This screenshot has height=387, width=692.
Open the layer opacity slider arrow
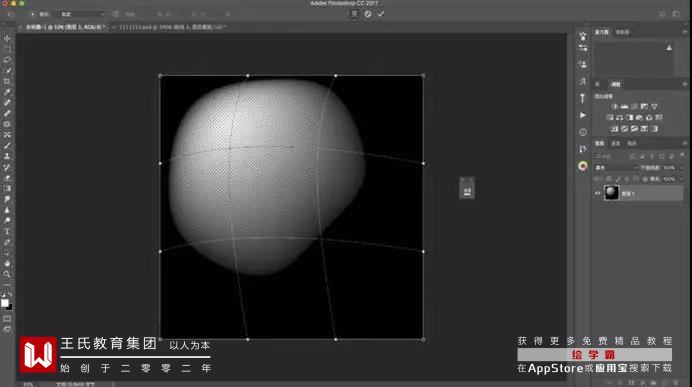coord(681,168)
